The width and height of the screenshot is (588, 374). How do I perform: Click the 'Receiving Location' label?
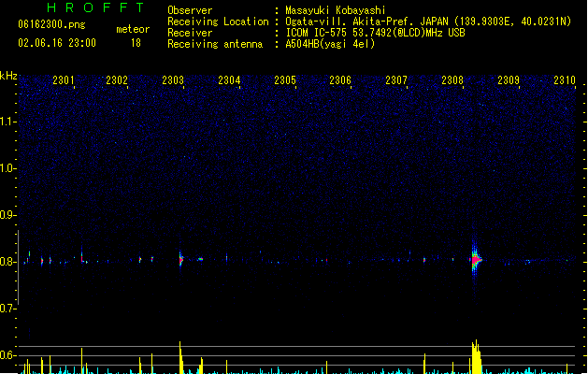[x=218, y=22]
